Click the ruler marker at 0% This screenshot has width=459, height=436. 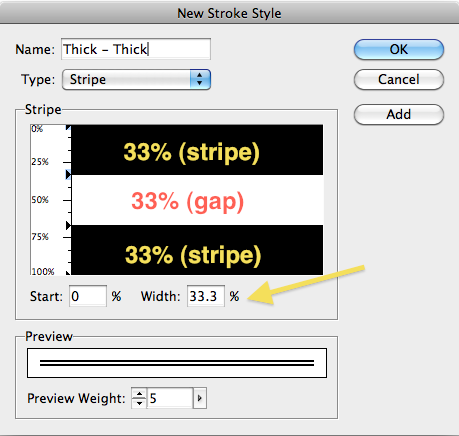tap(68, 127)
